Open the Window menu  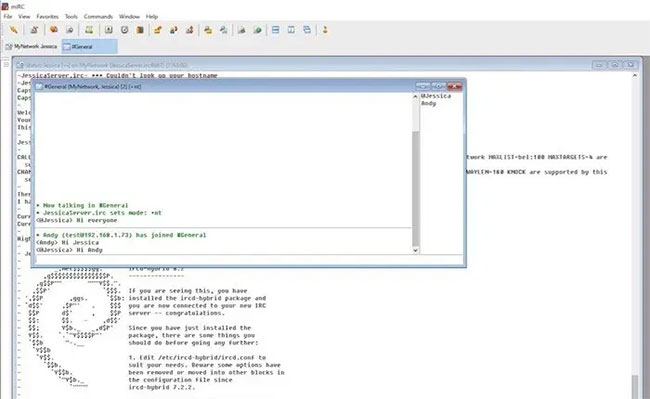pyautogui.click(x=129, y=17)
